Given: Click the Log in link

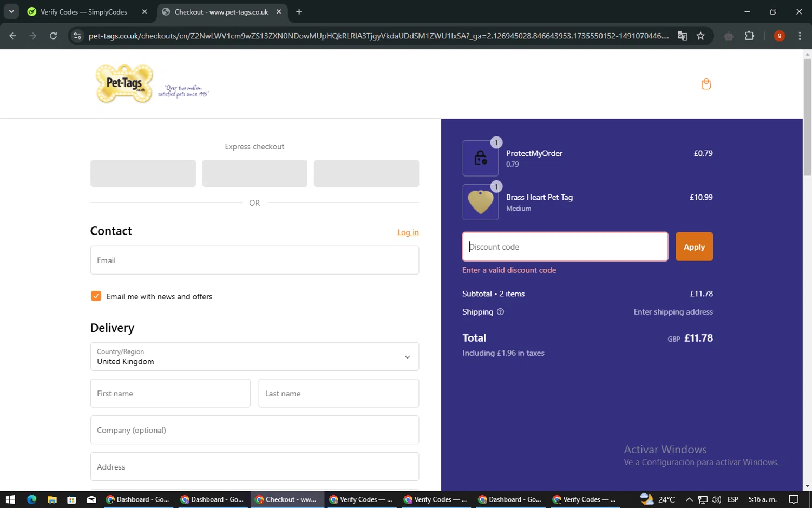Looking at the screenshot, I should (x=408, y=232).
